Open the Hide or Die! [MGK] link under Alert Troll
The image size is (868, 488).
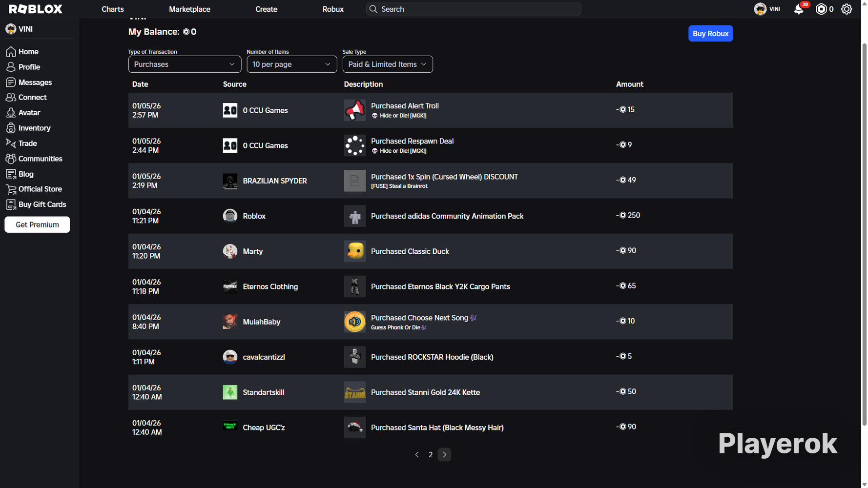pyautogui.click(x=403, y=116)
